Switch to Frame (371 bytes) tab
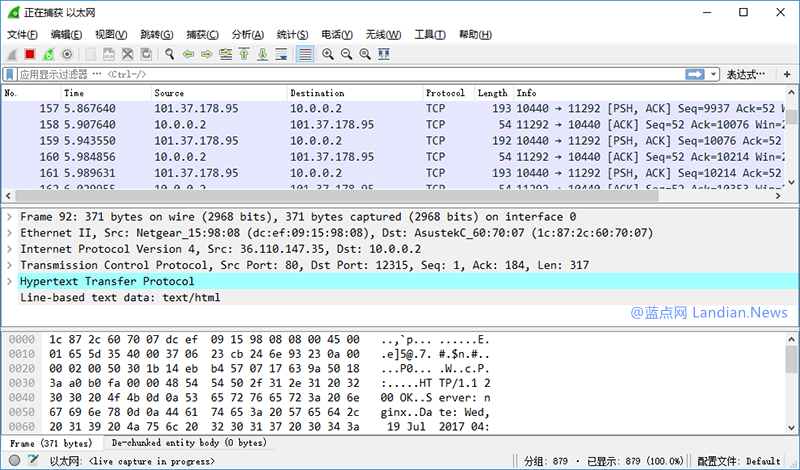The height and width of the screenshot is (470, 800). [52, 443]
